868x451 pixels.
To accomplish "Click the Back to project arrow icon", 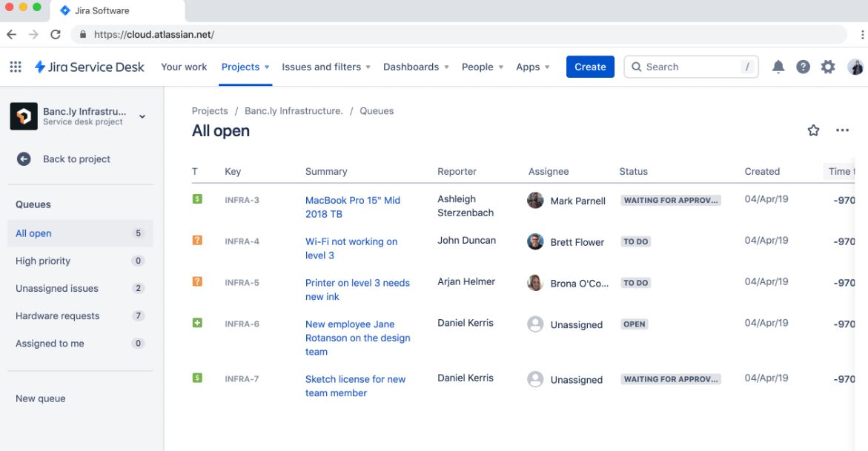I will pyautogui.click(x=24, y=159).
